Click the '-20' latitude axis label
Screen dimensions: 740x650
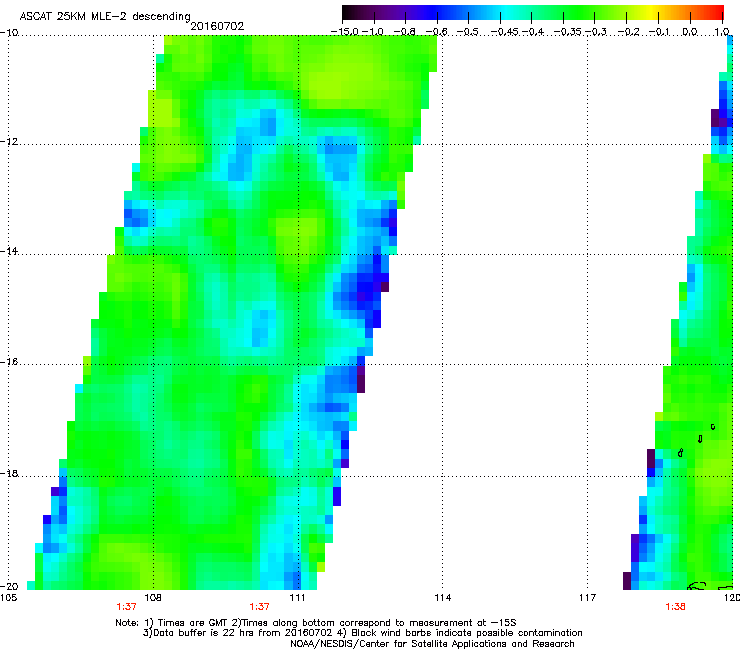point(9,586)
